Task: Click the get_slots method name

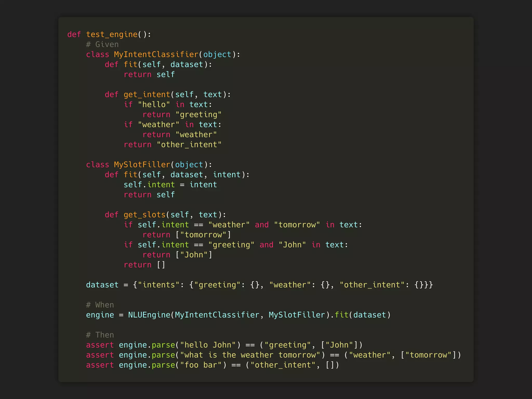Action: click(x=144, y=215)
